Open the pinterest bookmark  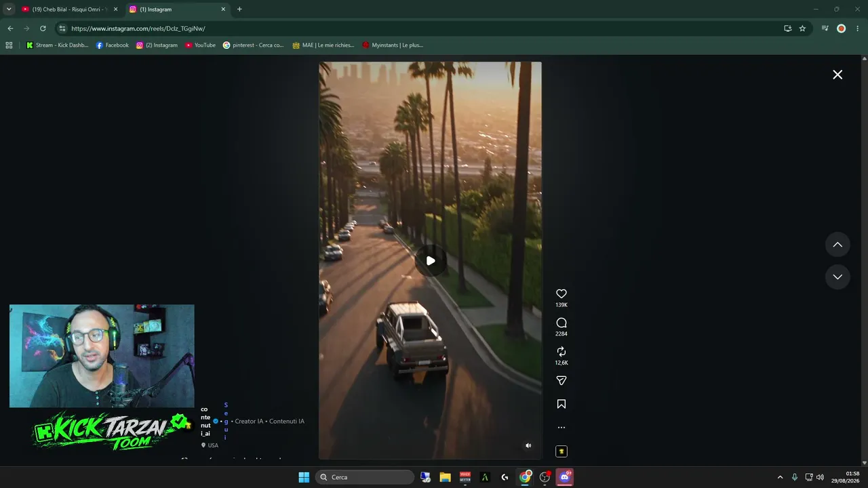click(253, 45)
